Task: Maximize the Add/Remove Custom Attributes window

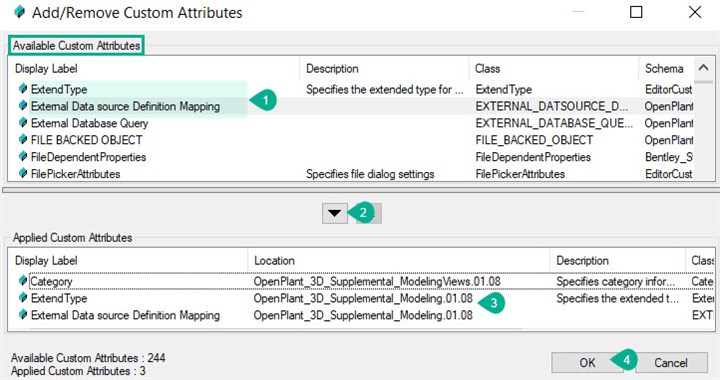Action: click(x=636, y=12)
